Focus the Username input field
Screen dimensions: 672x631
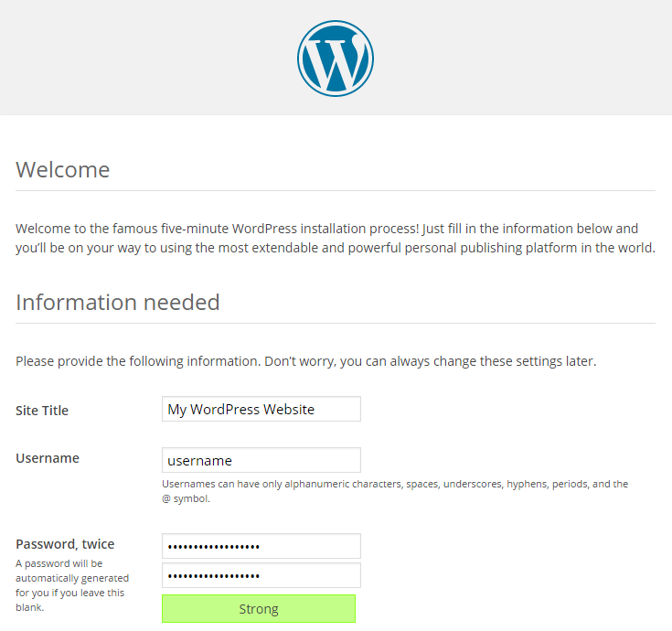tap(261, 460)
